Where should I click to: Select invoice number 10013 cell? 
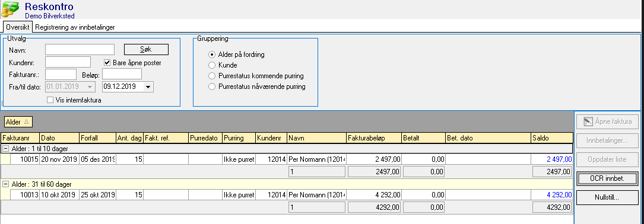point(25,195)
